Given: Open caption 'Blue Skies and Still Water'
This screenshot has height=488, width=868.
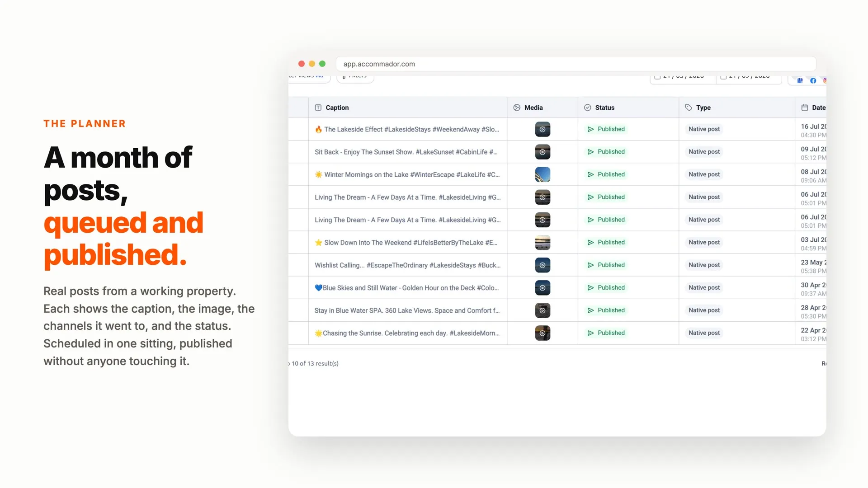Looking at the screenshot, I should click(406, 288).
